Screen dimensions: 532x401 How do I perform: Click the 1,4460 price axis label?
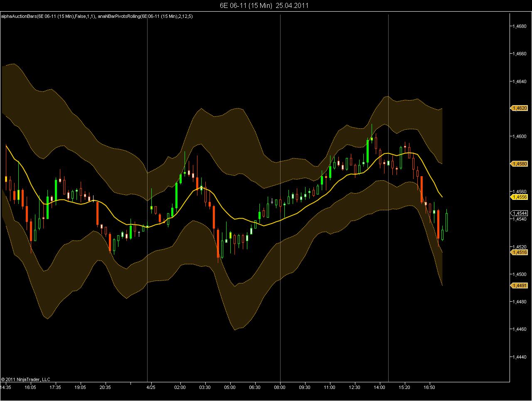[x=520, y=329]
